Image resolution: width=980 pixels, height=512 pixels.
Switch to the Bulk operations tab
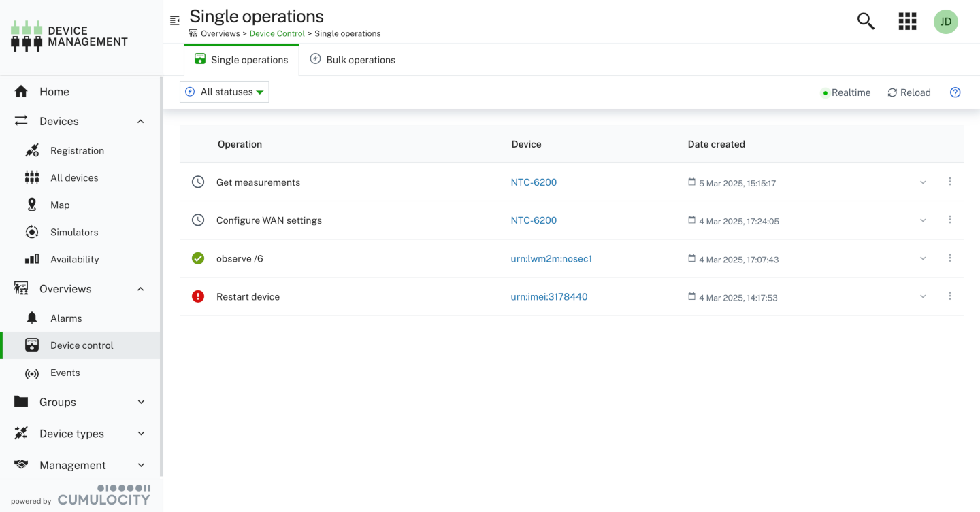pos(353,59)
